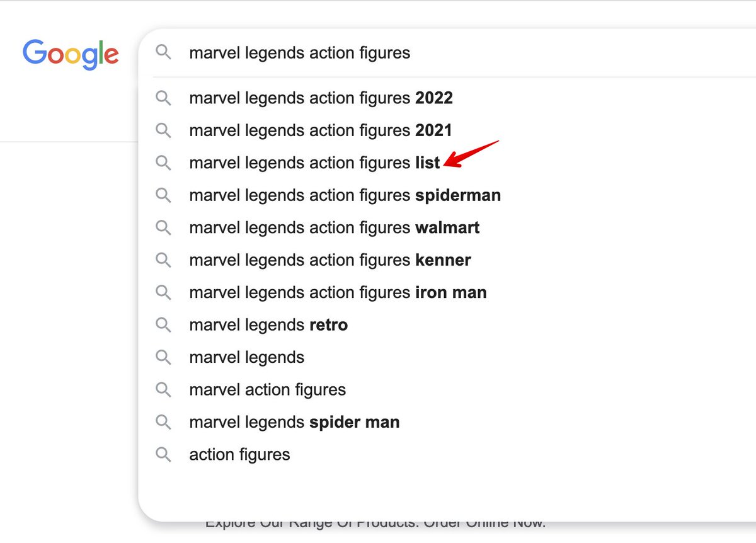Choose the plain "marvel legends" suggestion
756x543 pixels.
[x=246, y=357]
